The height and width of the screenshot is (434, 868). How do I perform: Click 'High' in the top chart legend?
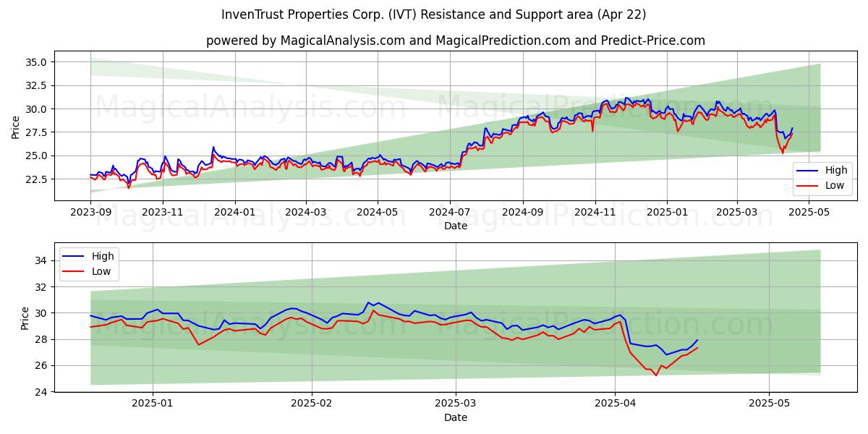[x=837, y=171]
